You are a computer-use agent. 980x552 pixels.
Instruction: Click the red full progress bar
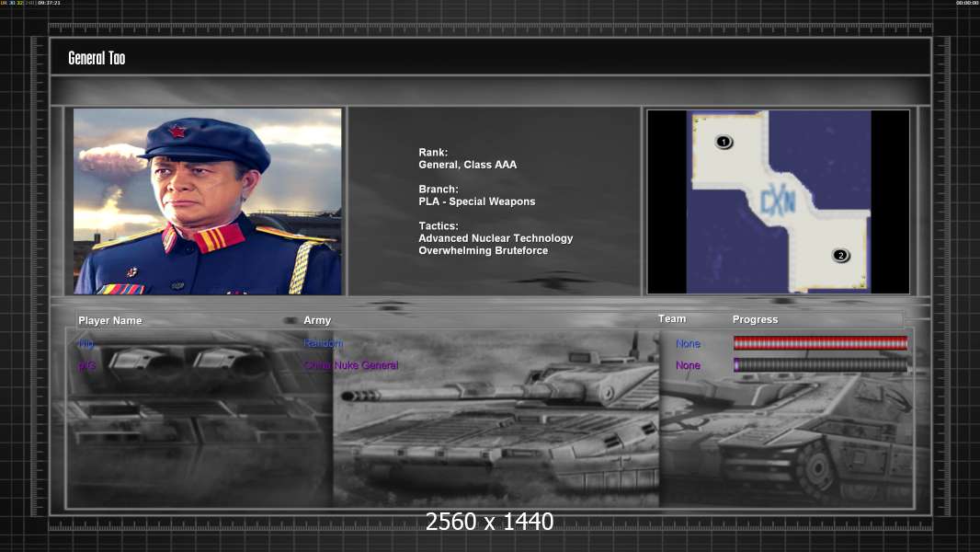820,342
